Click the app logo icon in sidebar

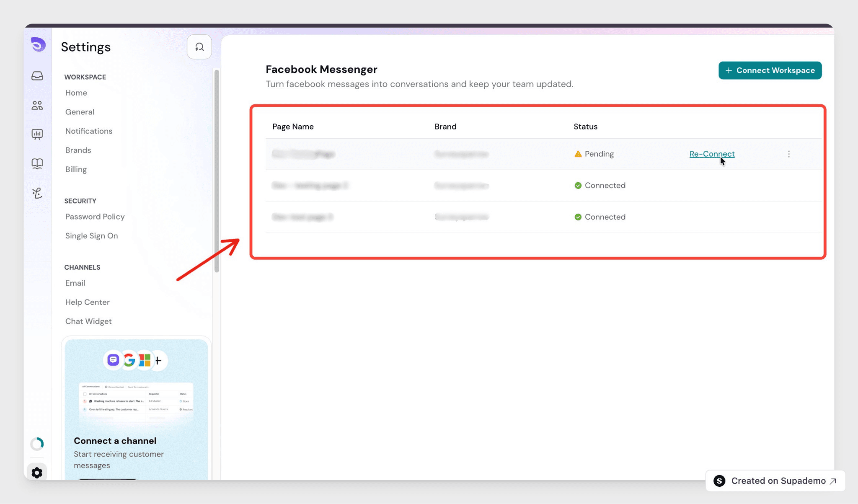click(x=38, y=44)
